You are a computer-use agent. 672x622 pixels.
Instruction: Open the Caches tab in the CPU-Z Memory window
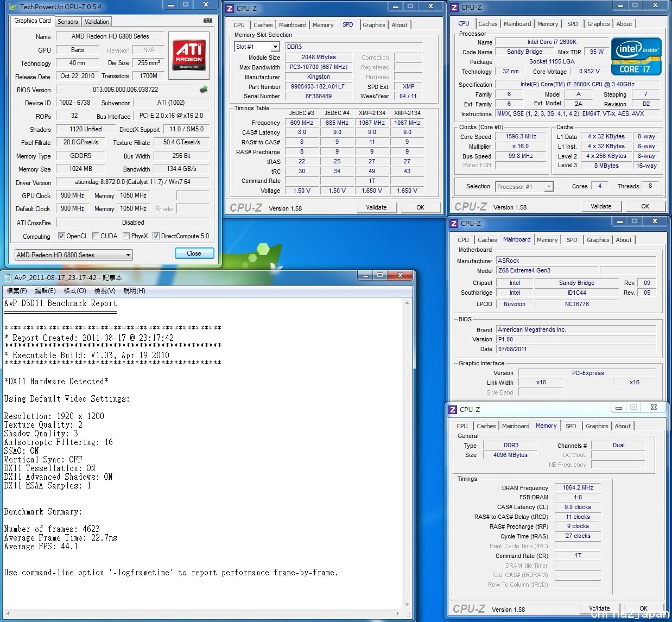coord(486,426)
